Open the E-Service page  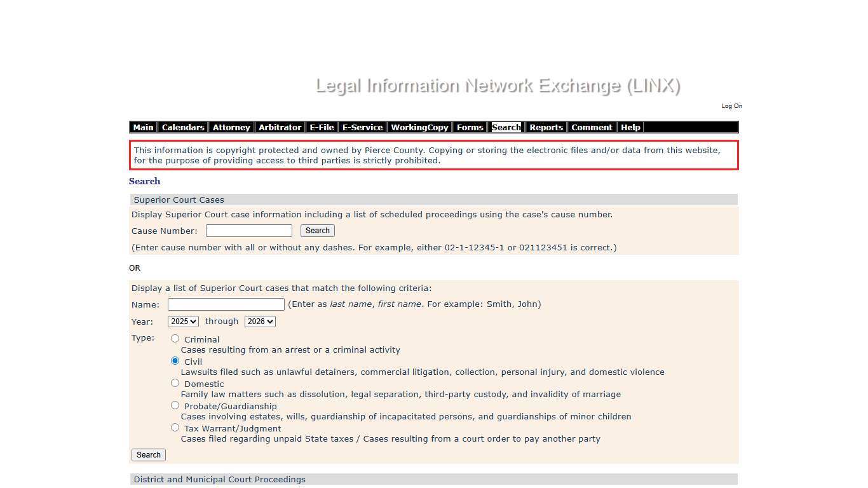[x=362, y=127]
